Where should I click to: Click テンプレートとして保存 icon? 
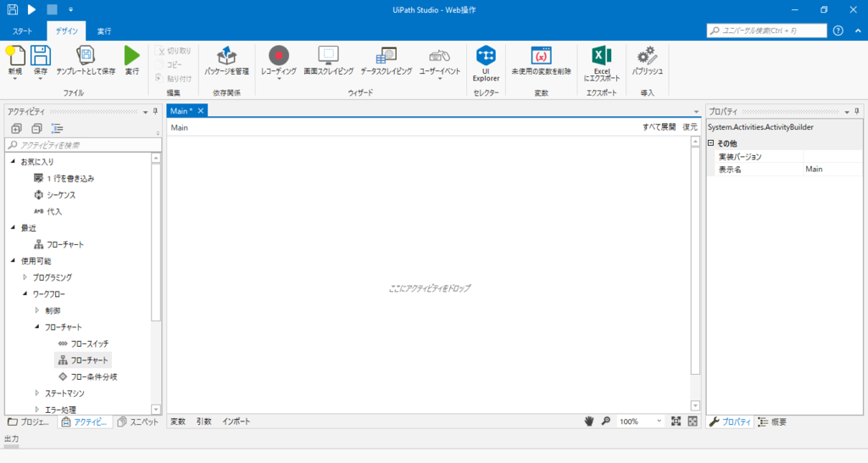click(x=86, y=56)
